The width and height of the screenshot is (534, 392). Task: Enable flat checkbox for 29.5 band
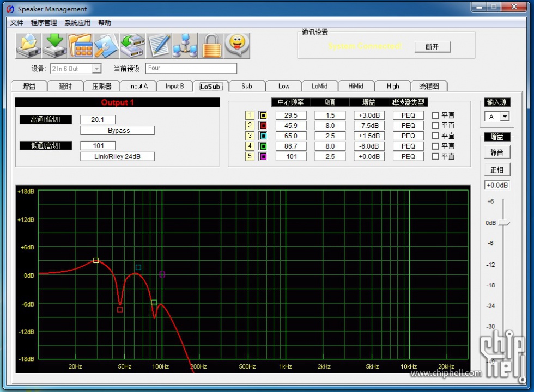point(435,115)
